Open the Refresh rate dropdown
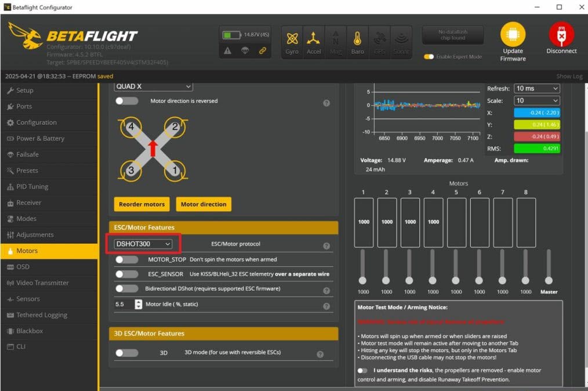 tap(536, 89)
